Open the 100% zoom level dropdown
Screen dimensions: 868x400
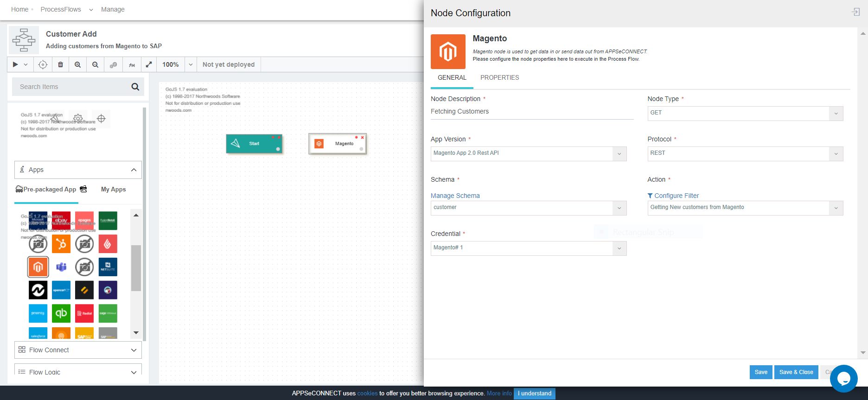191,64
